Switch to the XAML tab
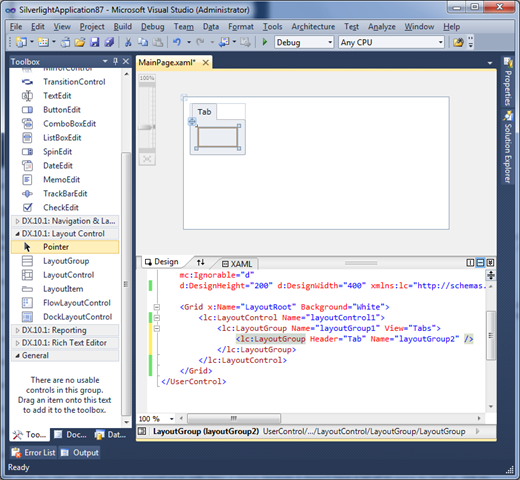 [237, 264]
